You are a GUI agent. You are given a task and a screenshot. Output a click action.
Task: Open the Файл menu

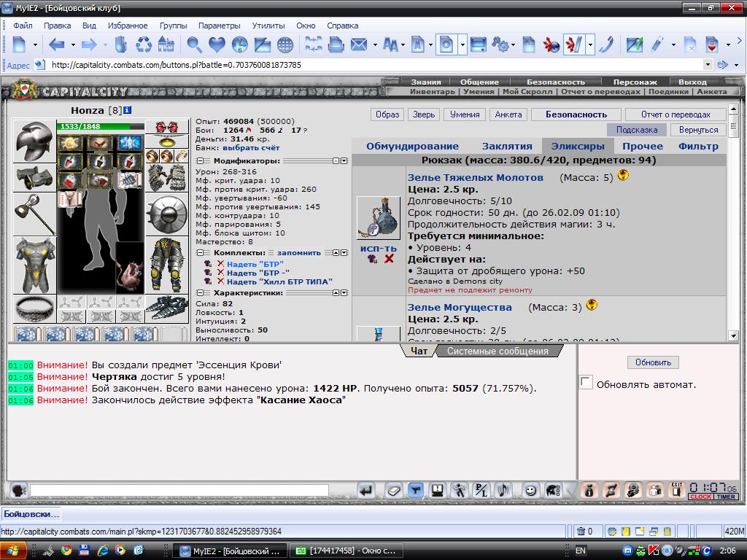[23, 26]
